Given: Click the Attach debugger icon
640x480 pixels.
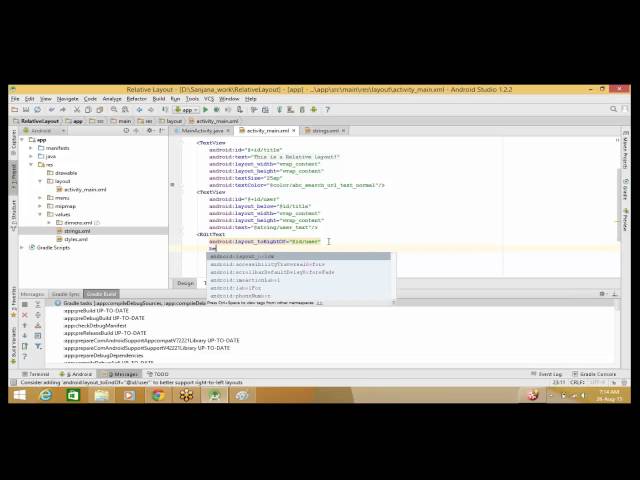Looking at the screenshot, I should 240,109.
